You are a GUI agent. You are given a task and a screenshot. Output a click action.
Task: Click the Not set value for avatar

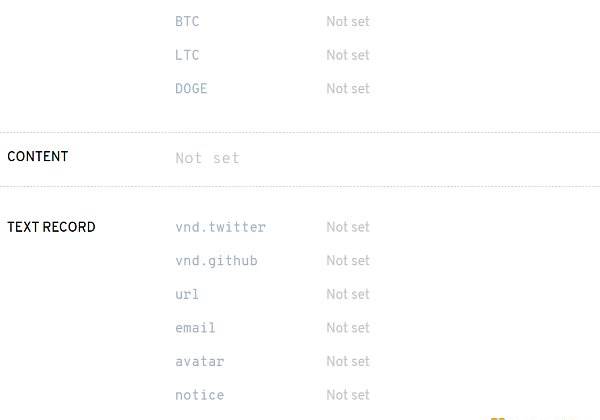pos(348,361)
